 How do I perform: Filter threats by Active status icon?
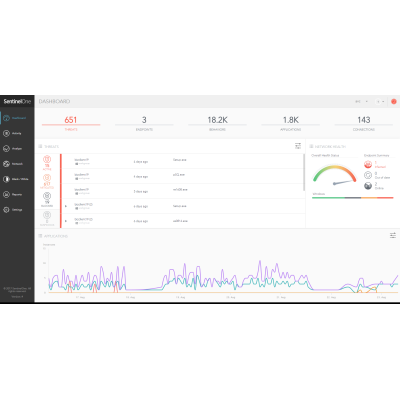tap(47, 159)
